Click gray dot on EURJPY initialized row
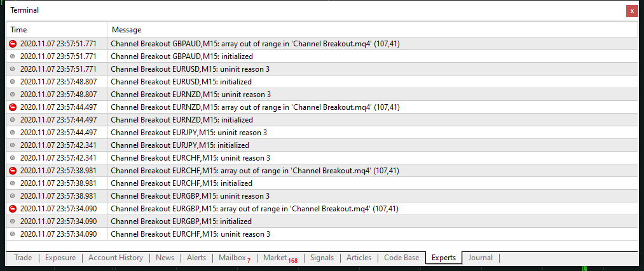This screenshot has height=271, width=644. click(13, 145)
